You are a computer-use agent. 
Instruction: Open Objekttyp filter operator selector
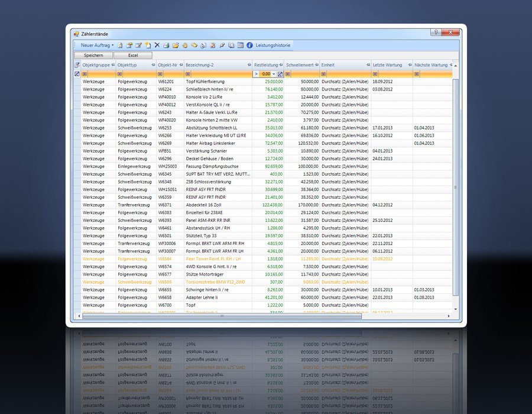(120, 74)
